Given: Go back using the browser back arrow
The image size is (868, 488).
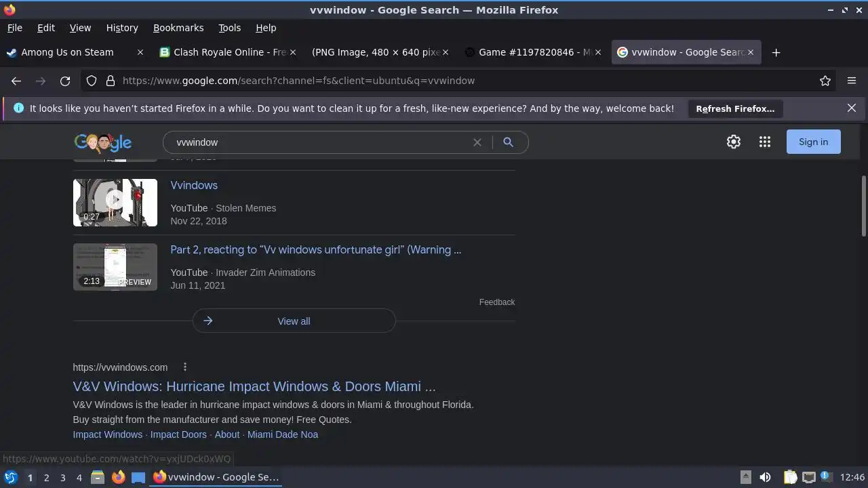Looking at the screenshot, I should 16,81.
